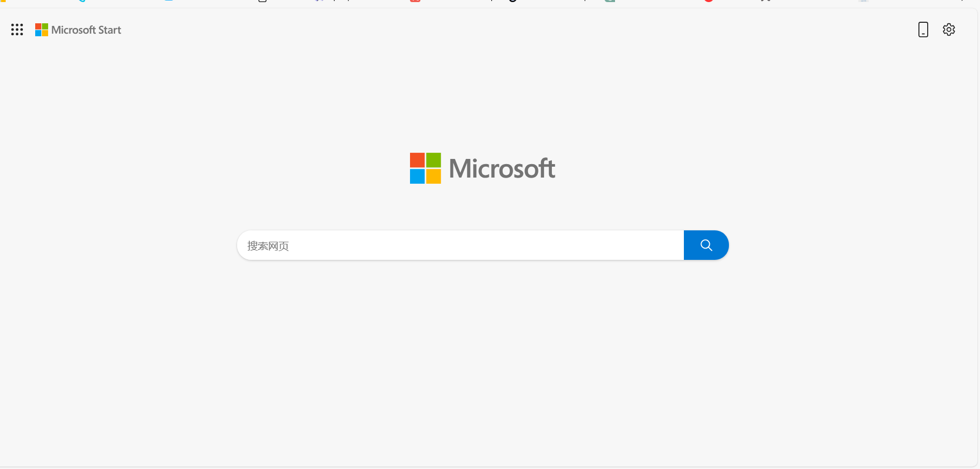The height and width of the screenshot is (469, 980).
Task: Open the apps grid launcher icon
Action: tap(17, 30)
